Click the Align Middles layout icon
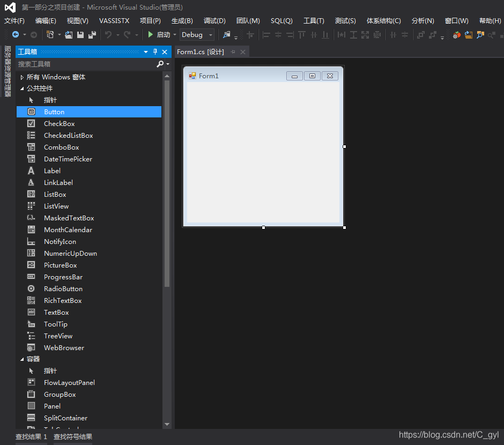The width and height of the screenshot is (504, 445). pyautogui.click(x=314, y=35)
